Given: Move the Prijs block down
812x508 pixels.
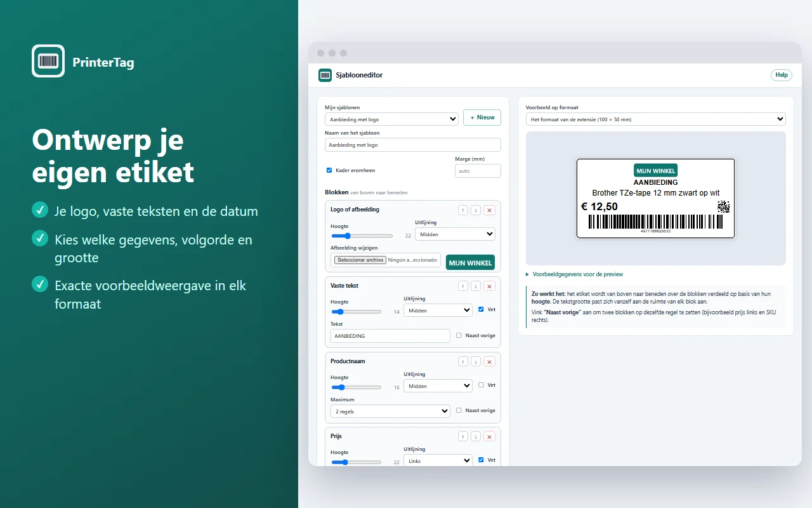Looking at the screenshot, I should click(x=476, y=437).
